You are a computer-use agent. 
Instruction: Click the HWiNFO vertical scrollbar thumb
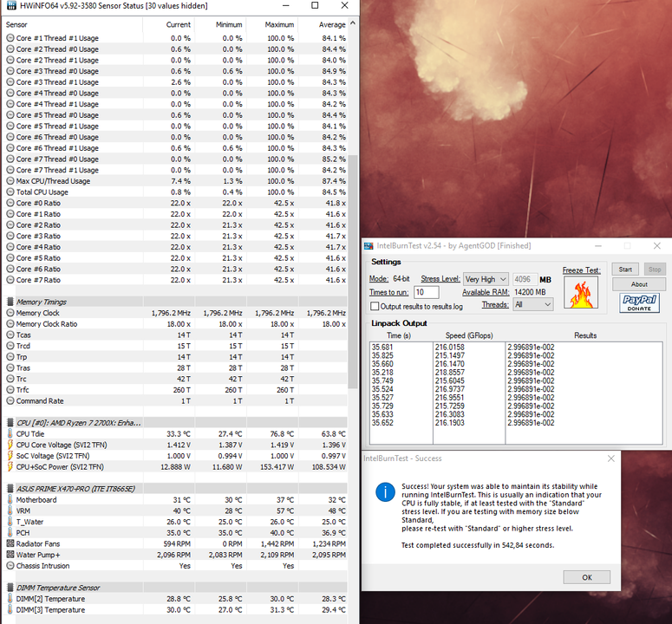coord(353,271)
